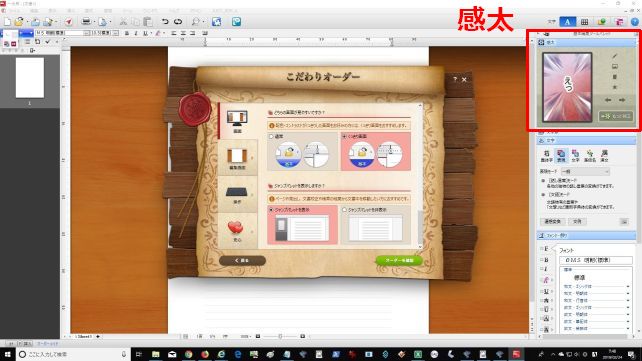Select the くっきり画面 radio option
Screen dimensions: 642x361
point(344,136)
